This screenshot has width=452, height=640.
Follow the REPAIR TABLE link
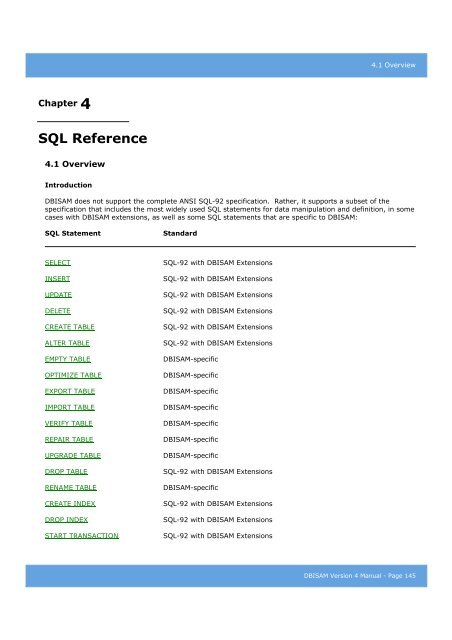pyautogui.click(x=69, y=439)
